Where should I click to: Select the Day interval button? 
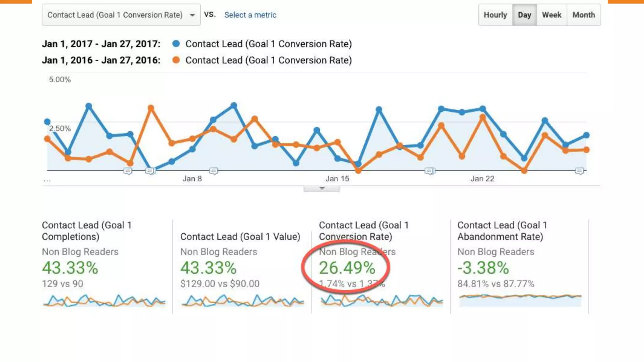(x=524, y=15)
